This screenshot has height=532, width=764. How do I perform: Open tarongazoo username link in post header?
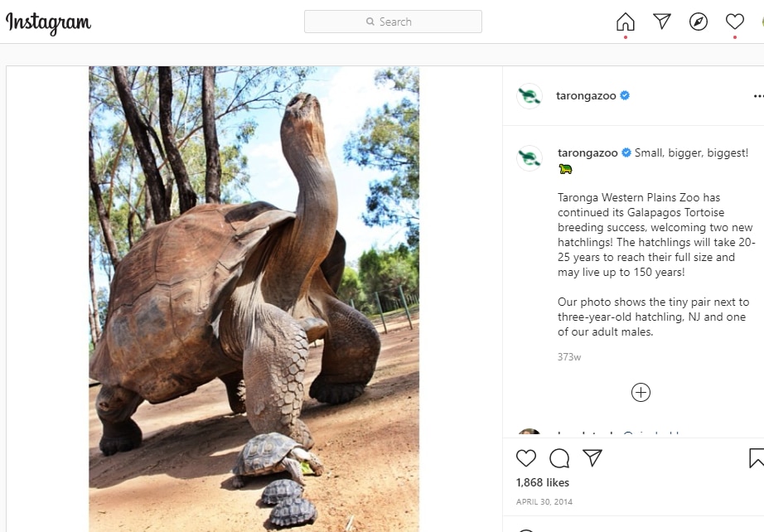(x=586, y=96)
